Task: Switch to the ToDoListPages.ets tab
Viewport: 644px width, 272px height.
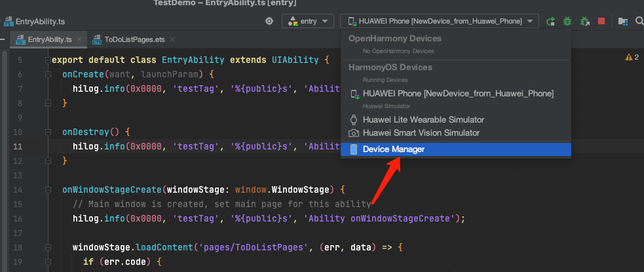Action: point(134,39)
